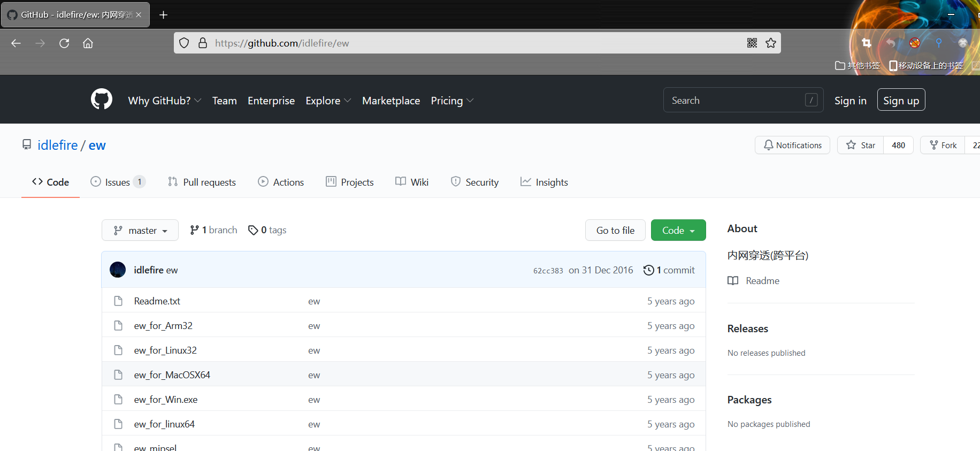The width and height of the screenshot is (980, 451).
Task: Click the tag icon beside 0 tags
Action: coord(253,230)
